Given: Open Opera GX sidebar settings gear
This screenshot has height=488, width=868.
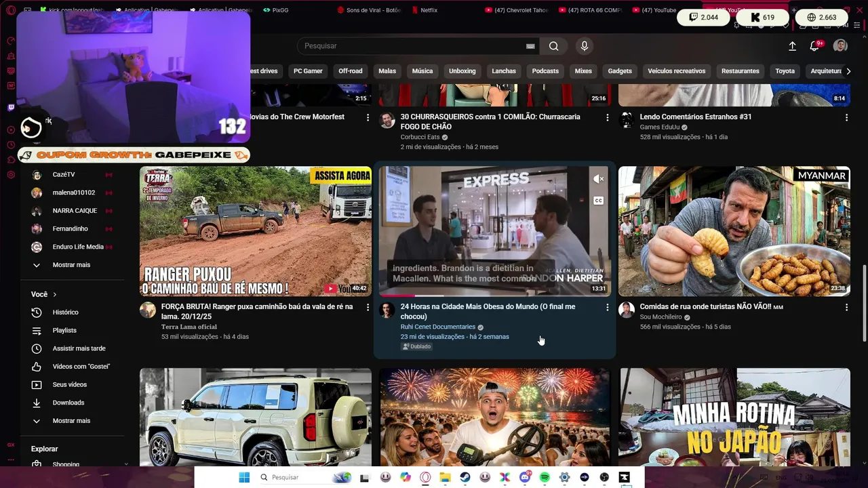Looking at the screenshot, I should tap(11, 175).
